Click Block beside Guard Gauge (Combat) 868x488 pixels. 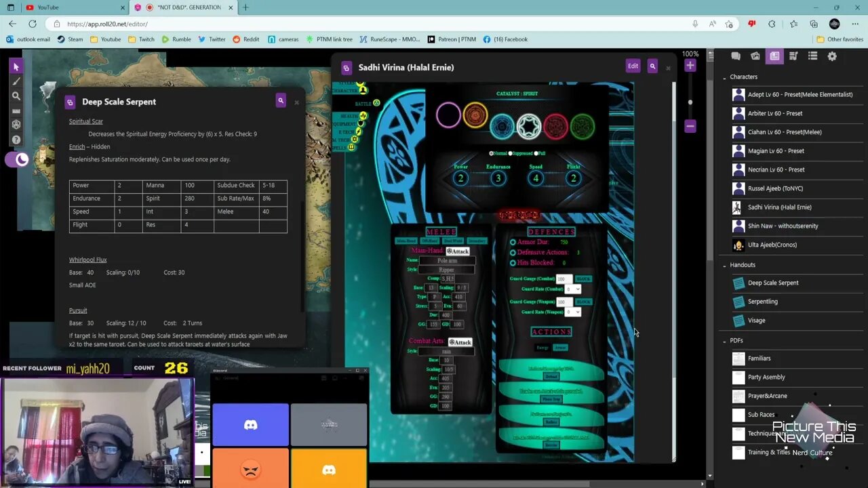(583, 279)
